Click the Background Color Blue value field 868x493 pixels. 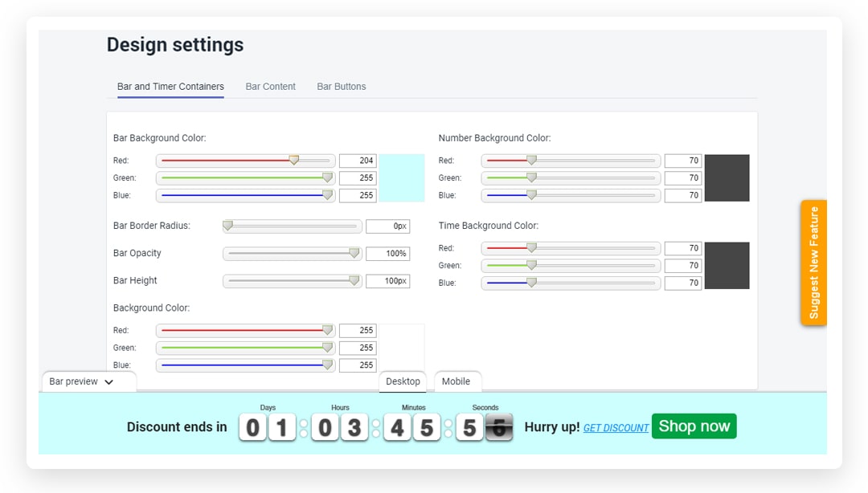point(358,365)
